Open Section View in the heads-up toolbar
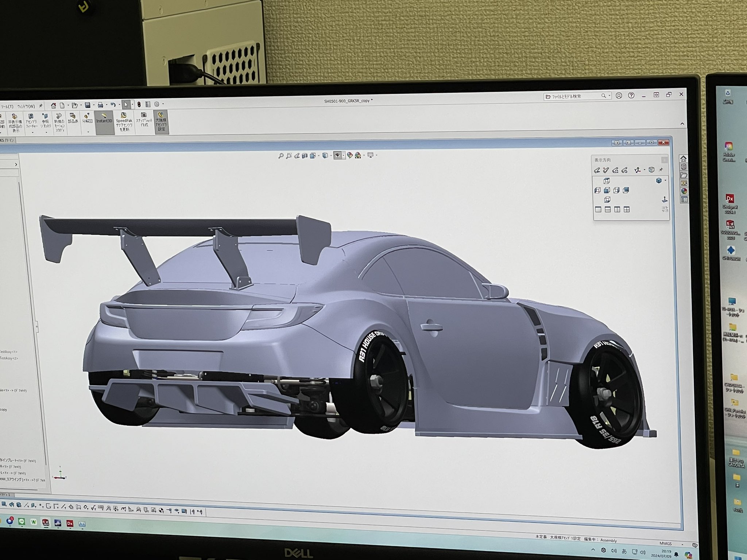Screen dimensions: 747x560 [x=305, y=156]
